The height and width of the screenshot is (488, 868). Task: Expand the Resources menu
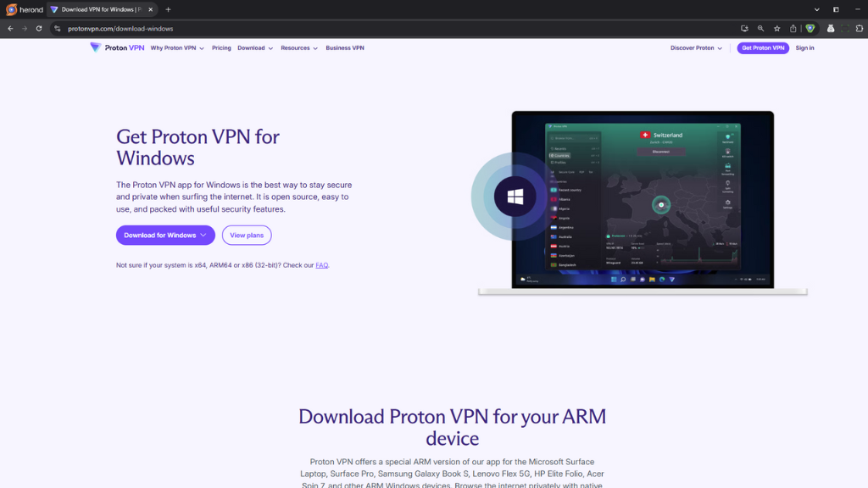(x=299, y=48)
